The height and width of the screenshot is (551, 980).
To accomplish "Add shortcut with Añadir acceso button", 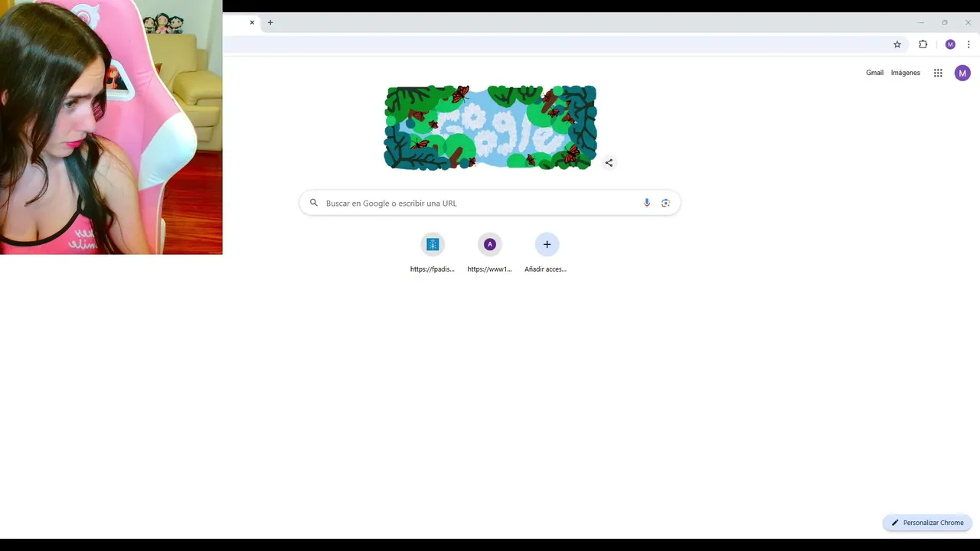I will pyautogui.click(x=547, y=253).
